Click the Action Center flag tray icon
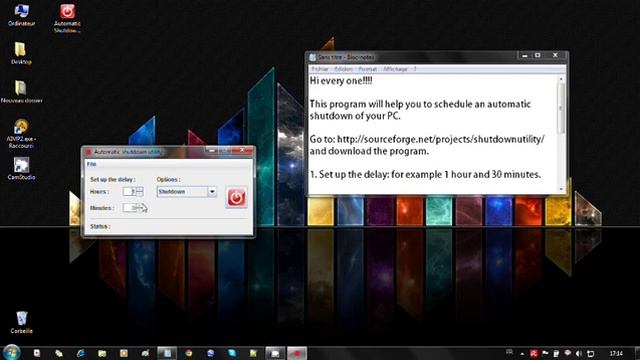Screen dimensions: 640x360 click(x=545, y=353)
